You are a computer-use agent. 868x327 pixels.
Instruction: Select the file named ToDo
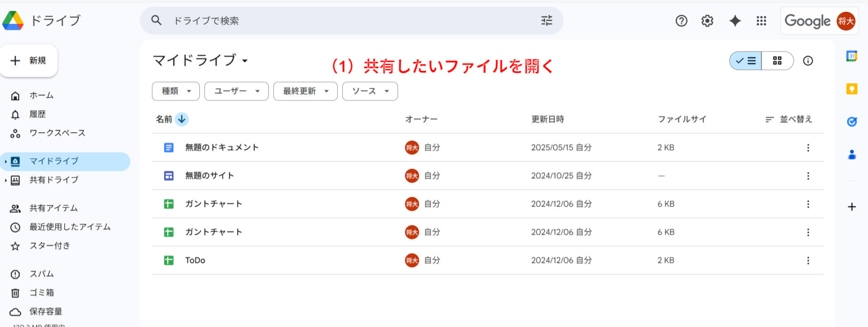[195, 261]
